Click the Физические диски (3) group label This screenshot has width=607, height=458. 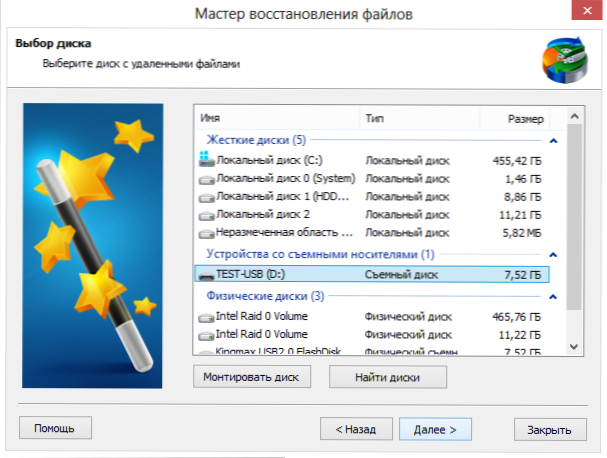pos(265,296)
